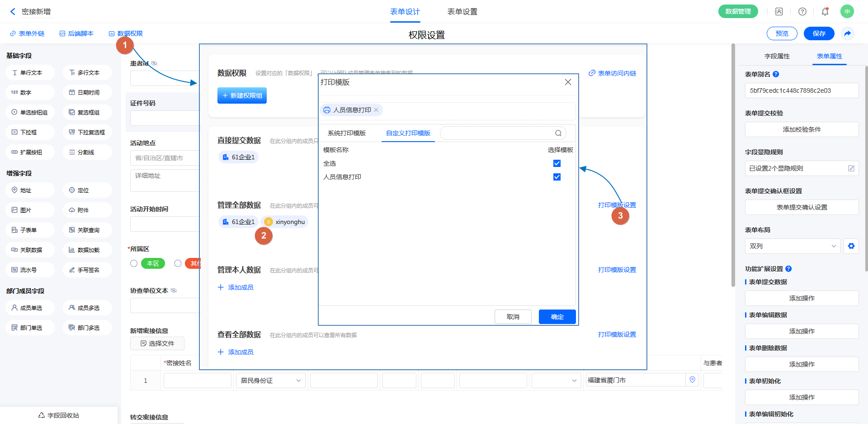
Task: Select the 本区 radio button
Action: click(x=134, y=263)
